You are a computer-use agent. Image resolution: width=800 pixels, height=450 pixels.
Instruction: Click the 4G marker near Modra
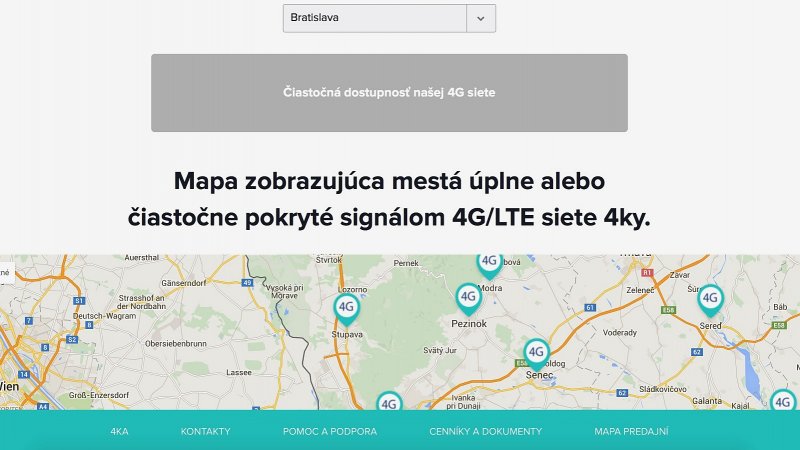click(x=490, y=263)
